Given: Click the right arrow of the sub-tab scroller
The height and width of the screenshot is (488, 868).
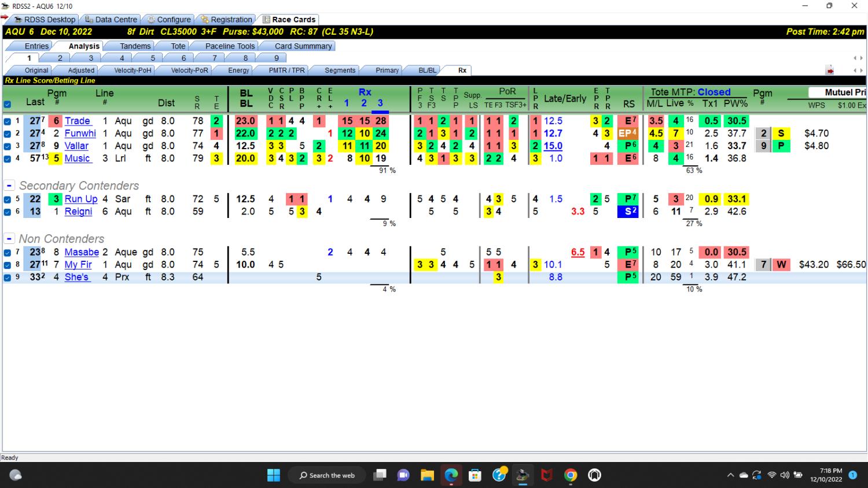Looking at the screenshot, I should (x=861, y=71).
